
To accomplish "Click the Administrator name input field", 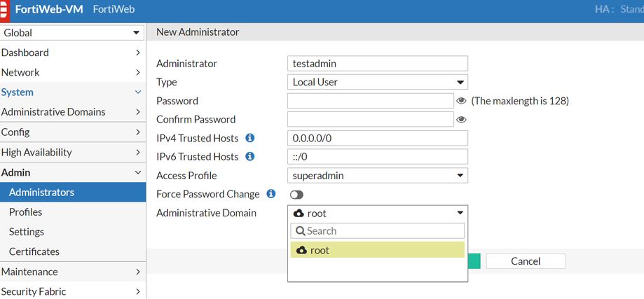I will [x=377, y=63].
